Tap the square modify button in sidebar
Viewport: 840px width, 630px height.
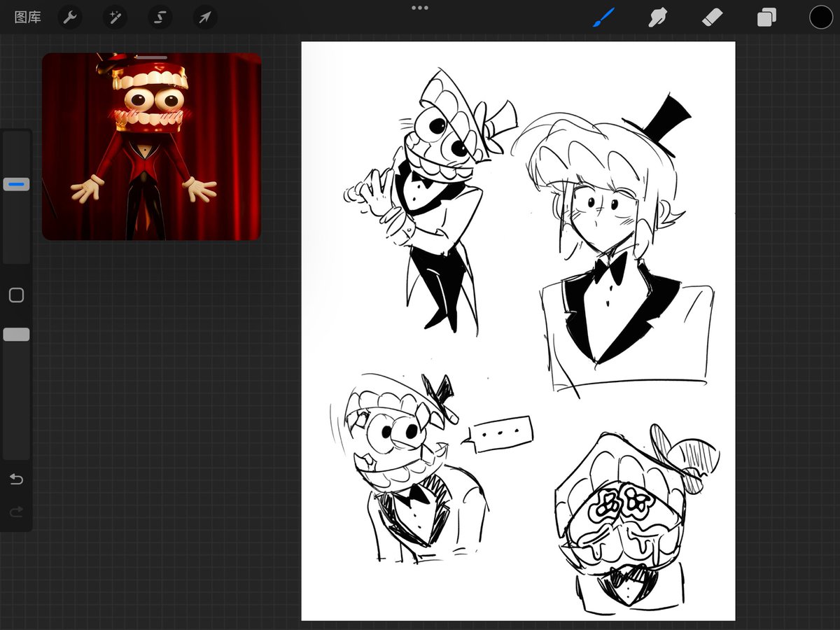coord(16,295)
